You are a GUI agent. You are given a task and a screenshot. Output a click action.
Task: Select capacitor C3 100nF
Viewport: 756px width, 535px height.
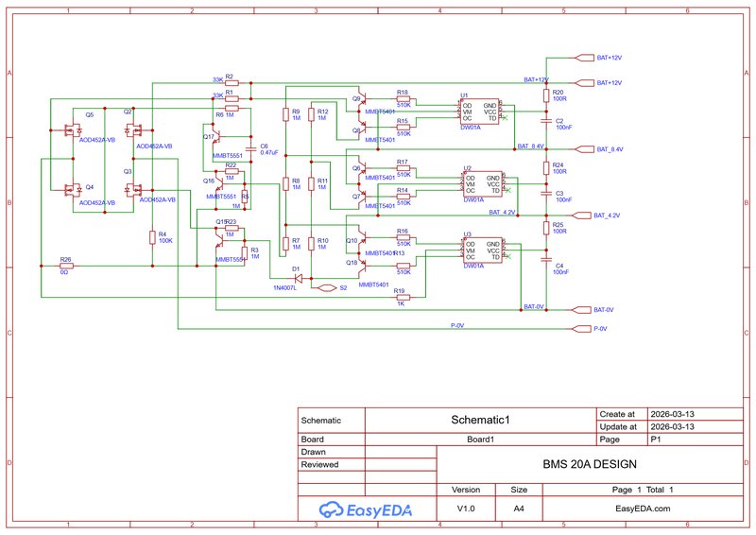[546, 193]
